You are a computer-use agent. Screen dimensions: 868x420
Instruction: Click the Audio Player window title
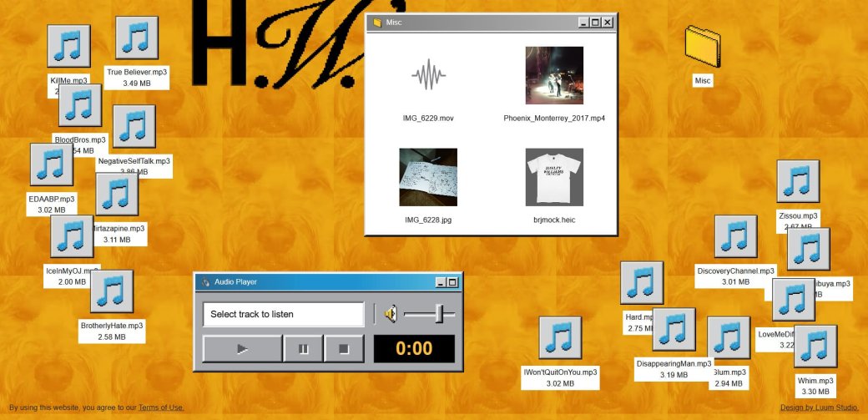(236, 282)
